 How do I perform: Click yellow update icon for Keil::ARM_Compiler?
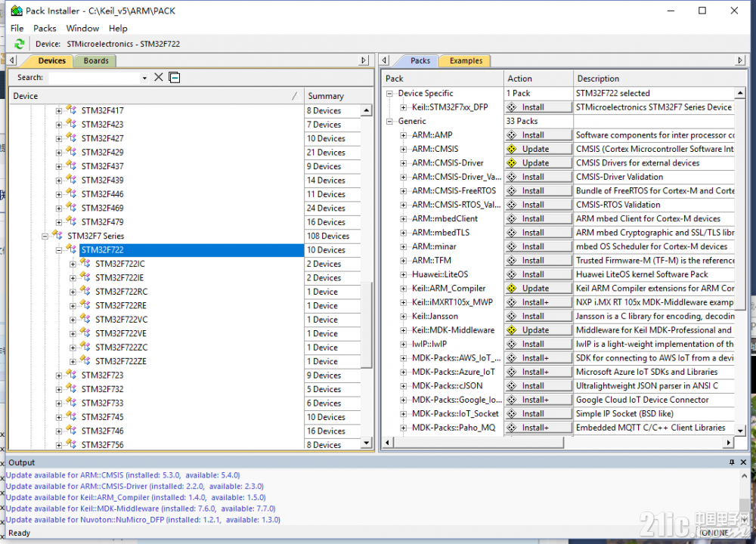click(x=512, y=288)
